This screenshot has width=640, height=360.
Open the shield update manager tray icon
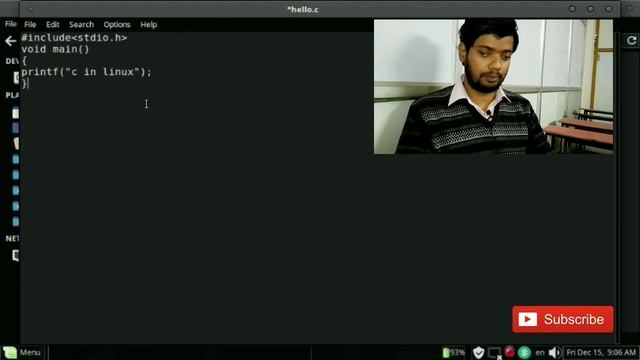[x=478, y=352]
